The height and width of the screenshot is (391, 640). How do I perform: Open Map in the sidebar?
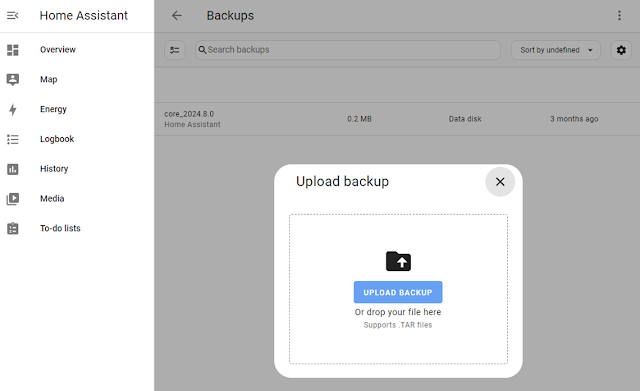click(49, 80)
